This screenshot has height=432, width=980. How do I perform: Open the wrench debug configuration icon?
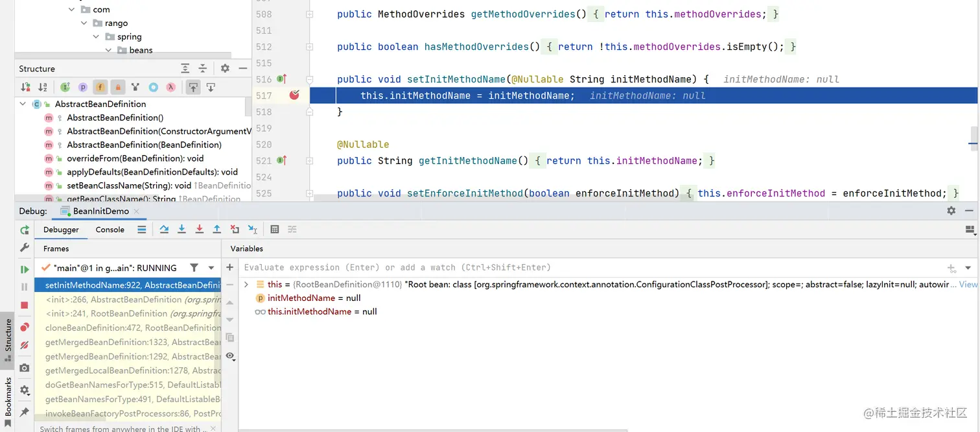pos(25,247)
